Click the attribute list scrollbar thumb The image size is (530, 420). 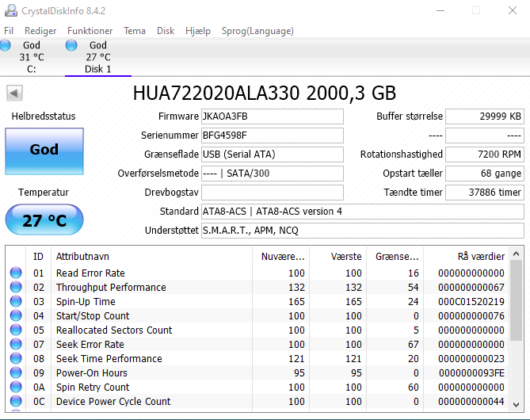(x=517, y=300)
